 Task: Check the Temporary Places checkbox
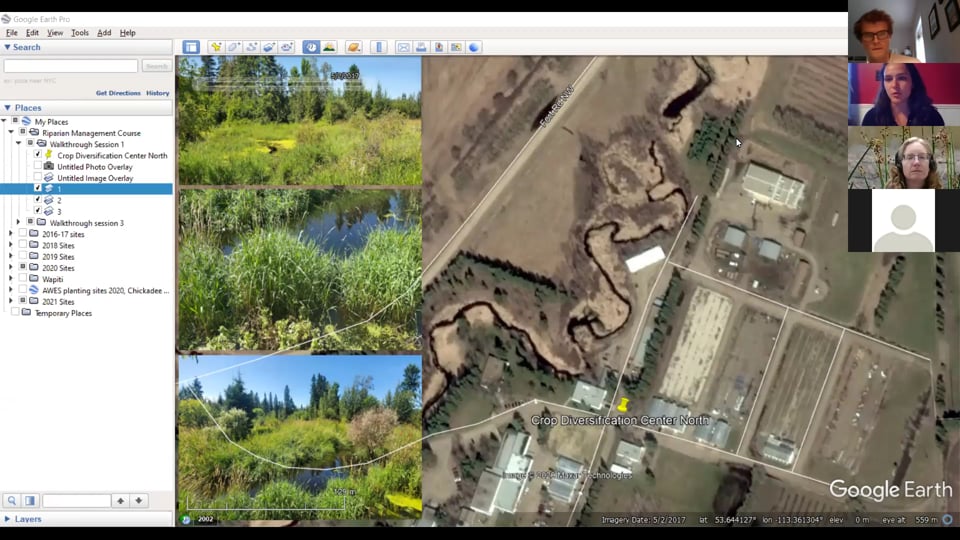15,312
